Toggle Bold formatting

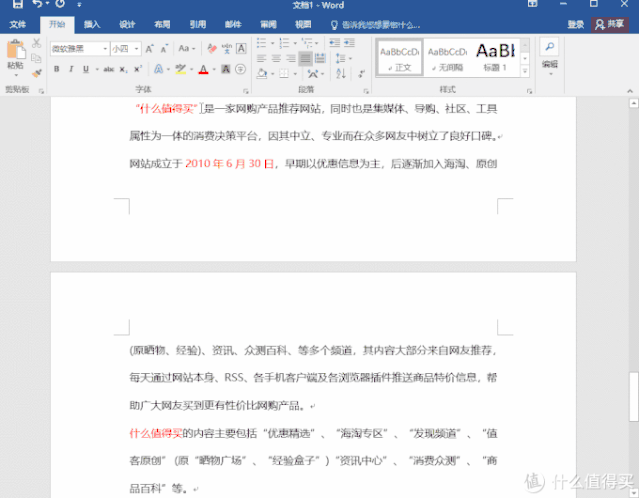pyautogui.click(x=57, y=69)
